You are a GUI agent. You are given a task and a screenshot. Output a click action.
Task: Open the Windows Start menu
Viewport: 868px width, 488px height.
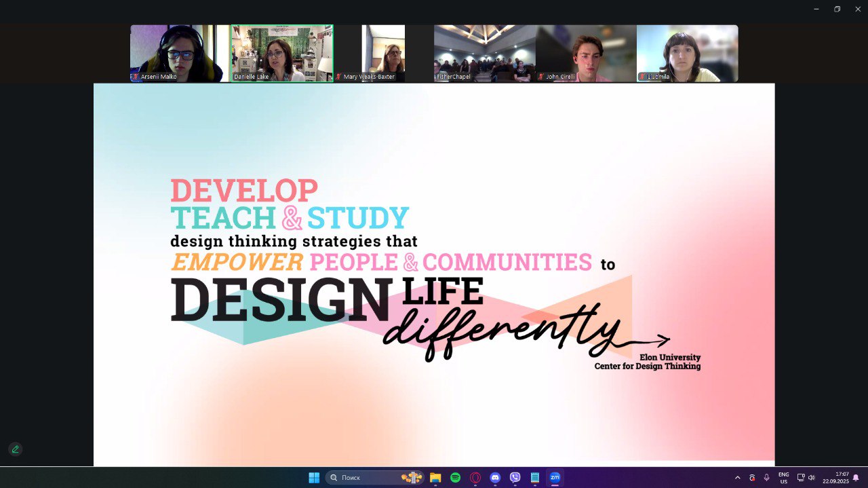314,478
